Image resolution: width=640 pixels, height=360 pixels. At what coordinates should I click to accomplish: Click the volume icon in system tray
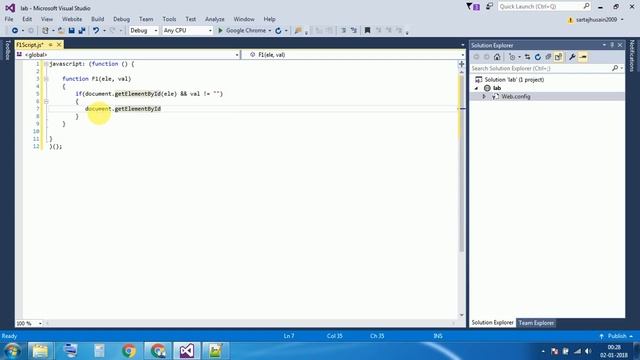point(588,351)
